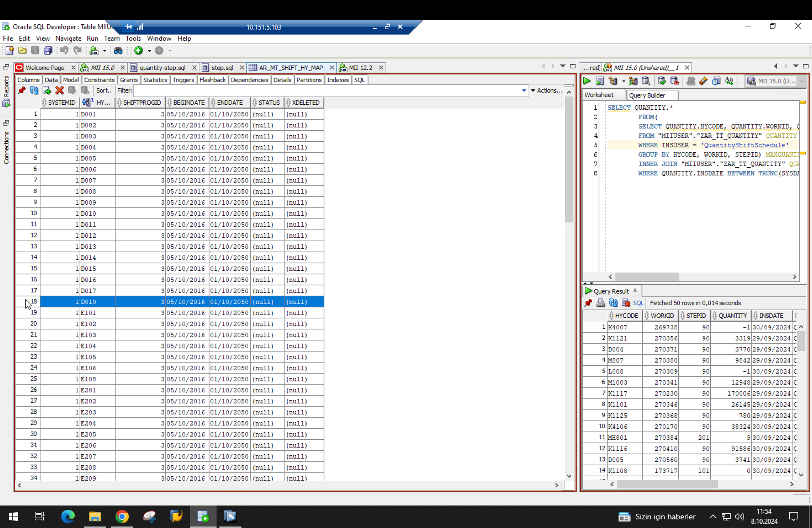Screen dimensions: 812x528
Task: Refresh the table data grid
Action: point(34,90)
